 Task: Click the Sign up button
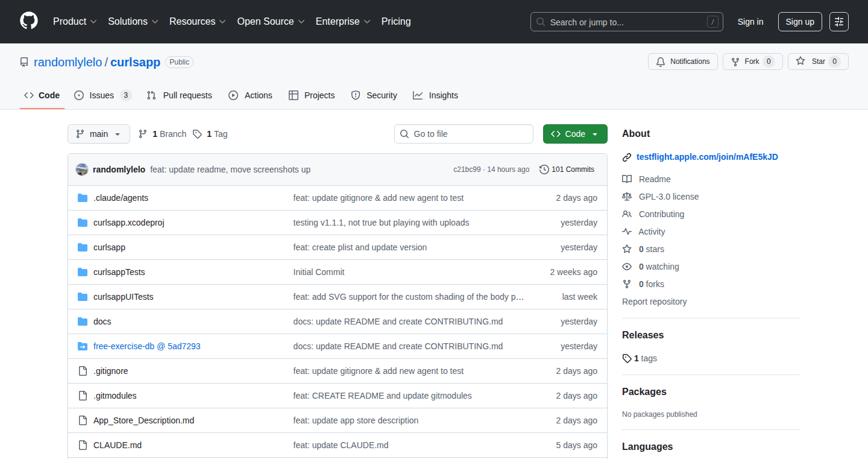click(800, 22)
